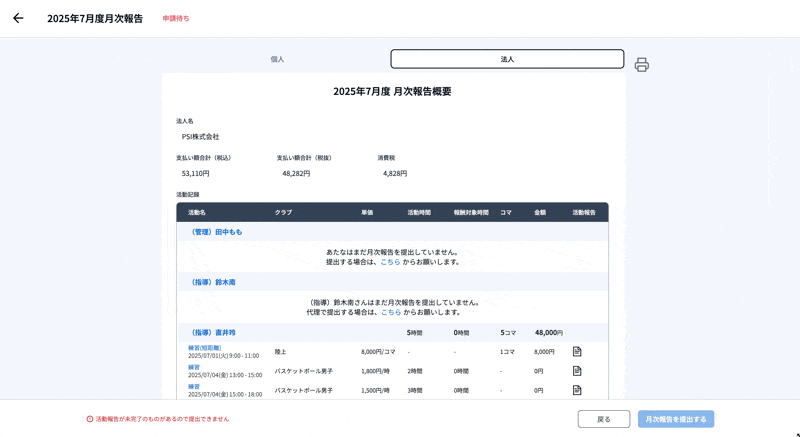Viewport: 800px width, 437px height.
Task: Click the 月次報告を提出する button
Action: (676, 419)
